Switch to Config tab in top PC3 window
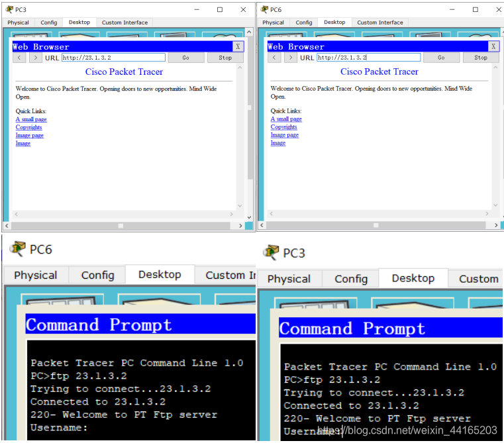The image size is (504, 443). click(x=49, y=23)
